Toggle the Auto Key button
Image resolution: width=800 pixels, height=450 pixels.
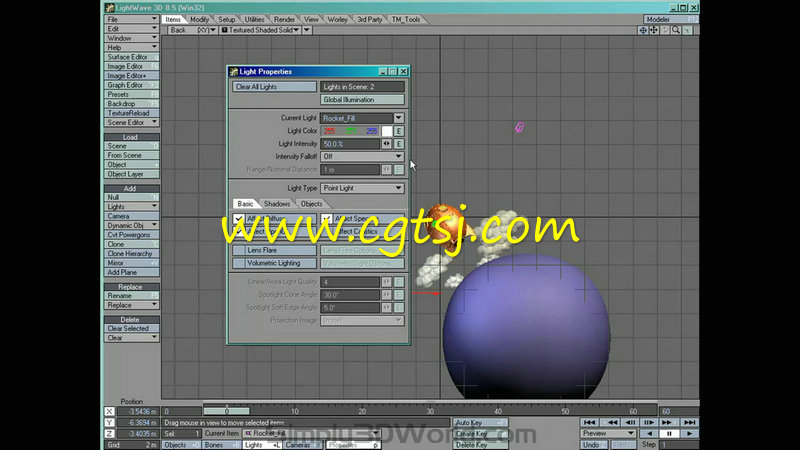click(x=480, y=422)
